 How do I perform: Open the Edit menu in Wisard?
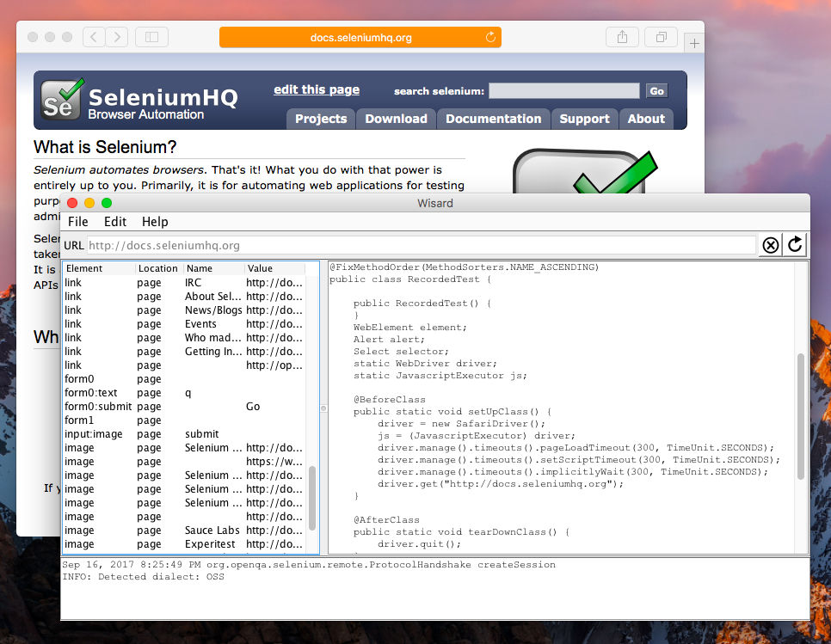(115, 221)
